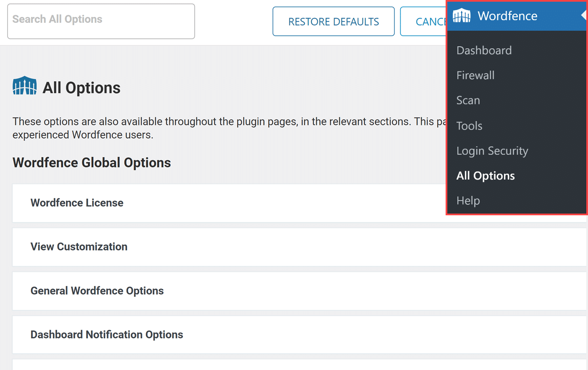This screenshot has width=588, height=370.
Task: Click the Wordfence fence icon beside the All Options heading
Action: coord(24,86)
